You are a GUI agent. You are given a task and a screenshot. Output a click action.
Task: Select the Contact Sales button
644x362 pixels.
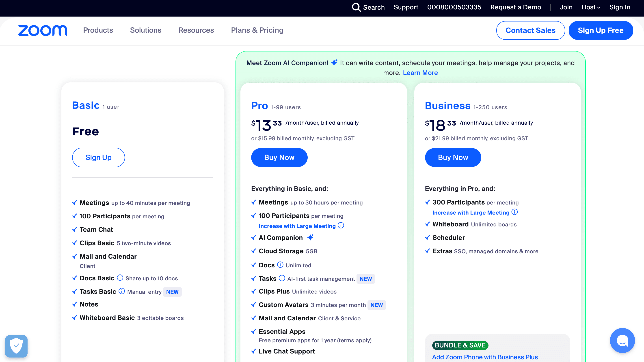pyautogui.click(x=530, y=30)
